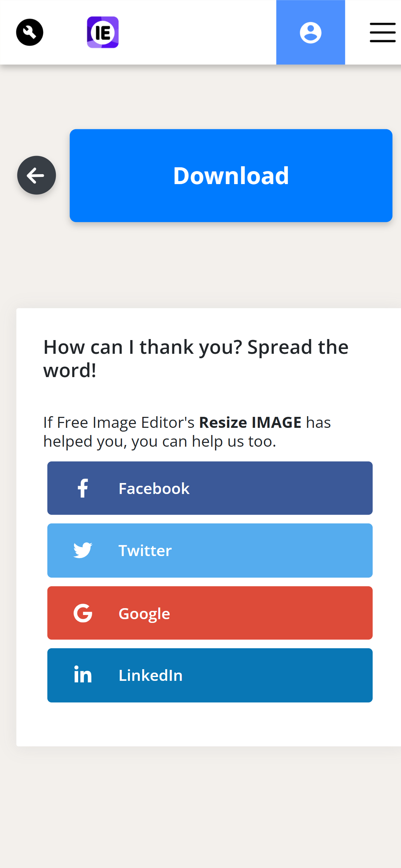Open the hamburger menu
401x868 pixels.
pyautogui.click(x=382, y=33)
